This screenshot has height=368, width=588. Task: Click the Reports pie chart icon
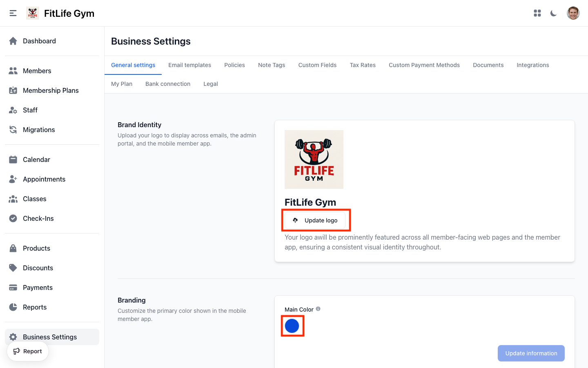[x=13, y=307]
